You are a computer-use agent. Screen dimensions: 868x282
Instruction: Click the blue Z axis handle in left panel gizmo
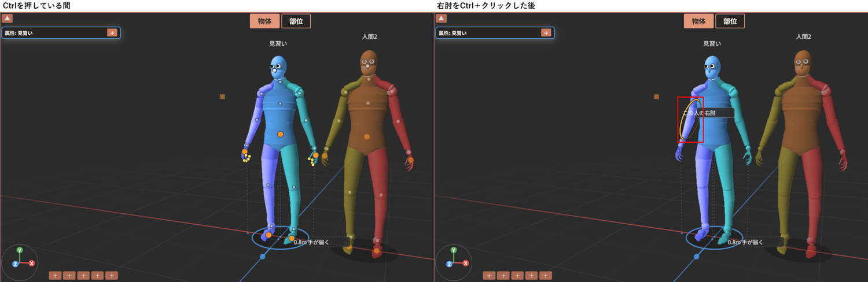click(15, 264)
